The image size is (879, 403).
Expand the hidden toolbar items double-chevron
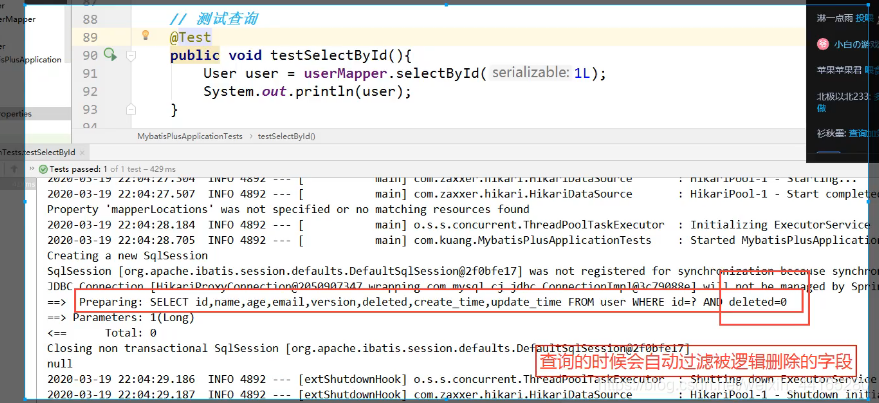click(x=31, y=169)
